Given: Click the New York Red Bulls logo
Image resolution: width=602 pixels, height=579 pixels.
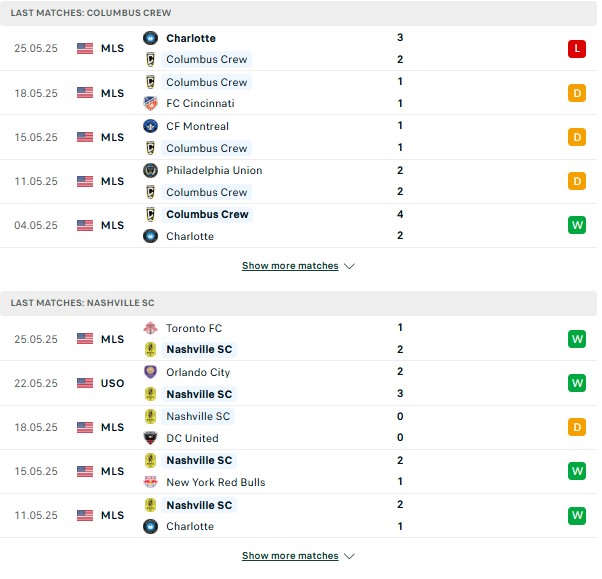Looking at the screenshot, I should tap(150, 482).
